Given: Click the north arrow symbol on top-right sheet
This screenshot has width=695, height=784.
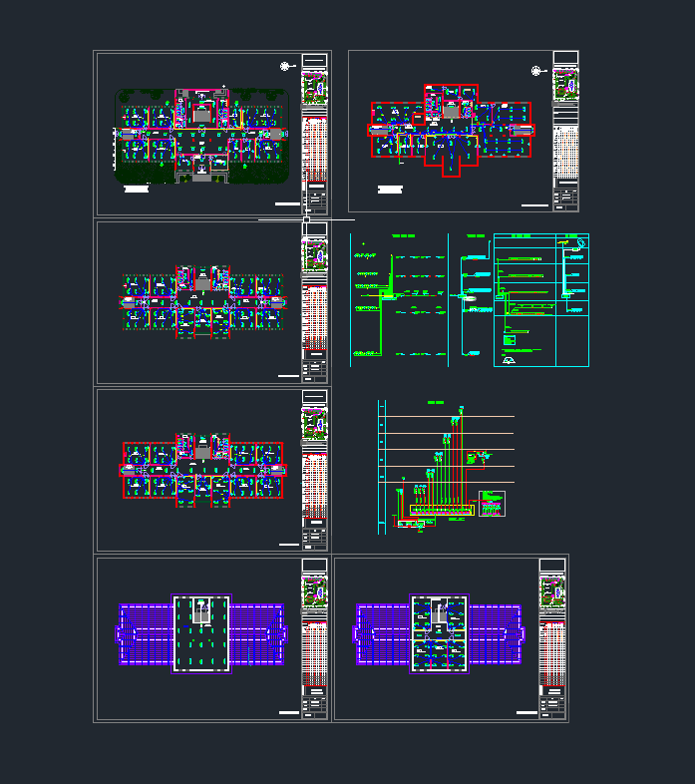Looking at the screenshot, I should click(x=538, y=71).
